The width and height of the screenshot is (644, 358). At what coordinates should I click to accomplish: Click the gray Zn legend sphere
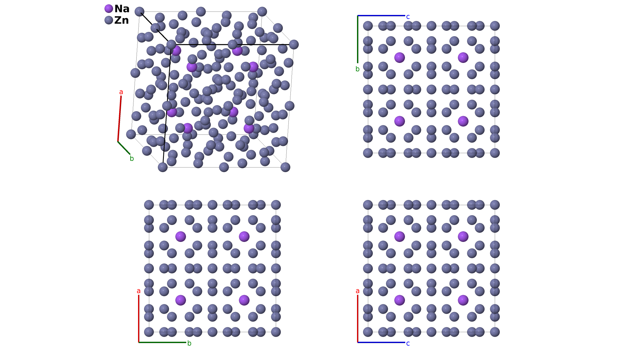(x=108, y=20)
